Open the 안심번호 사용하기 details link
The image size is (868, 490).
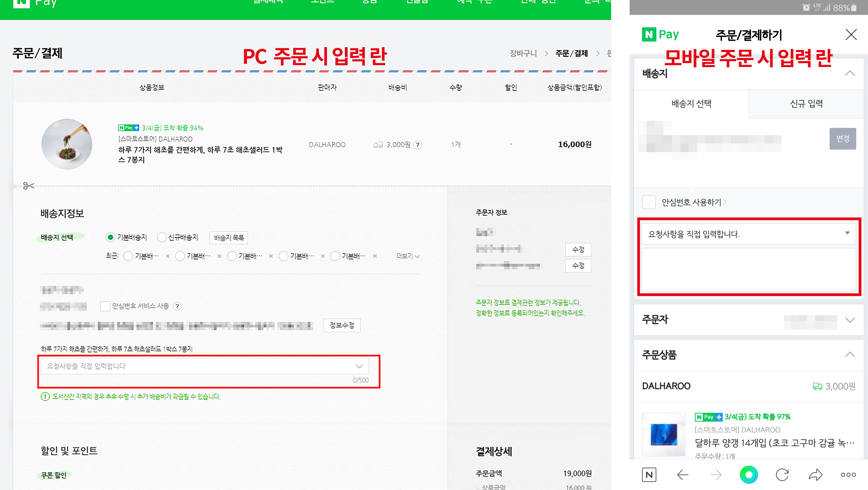click(x=694, y=202)
